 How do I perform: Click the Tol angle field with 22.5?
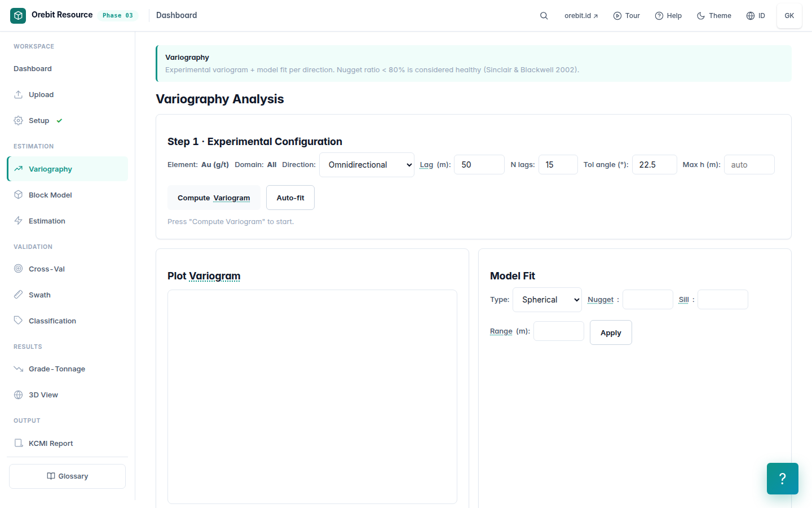(655, 165)
